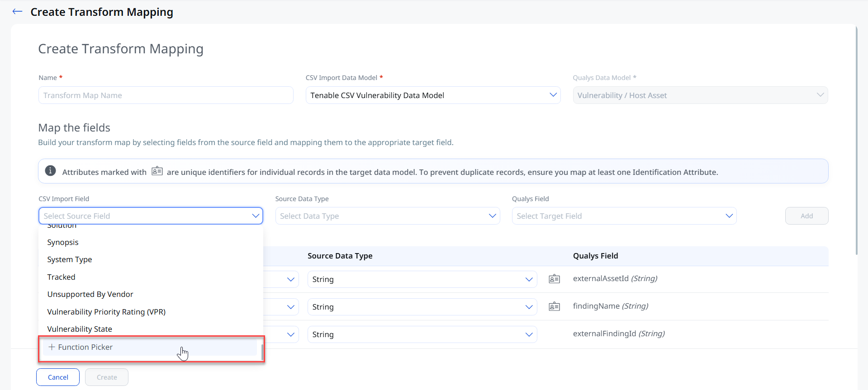Viewport: 868px width, 390px height.
Task: Click the source field list scrollbar
Action: pyautogui.click(x=262, y=352)
